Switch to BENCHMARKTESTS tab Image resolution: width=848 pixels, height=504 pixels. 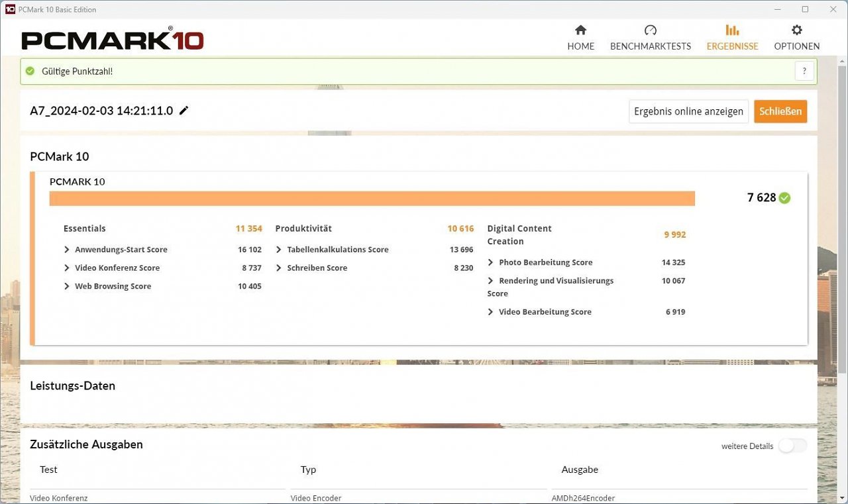tap(650, 38)
